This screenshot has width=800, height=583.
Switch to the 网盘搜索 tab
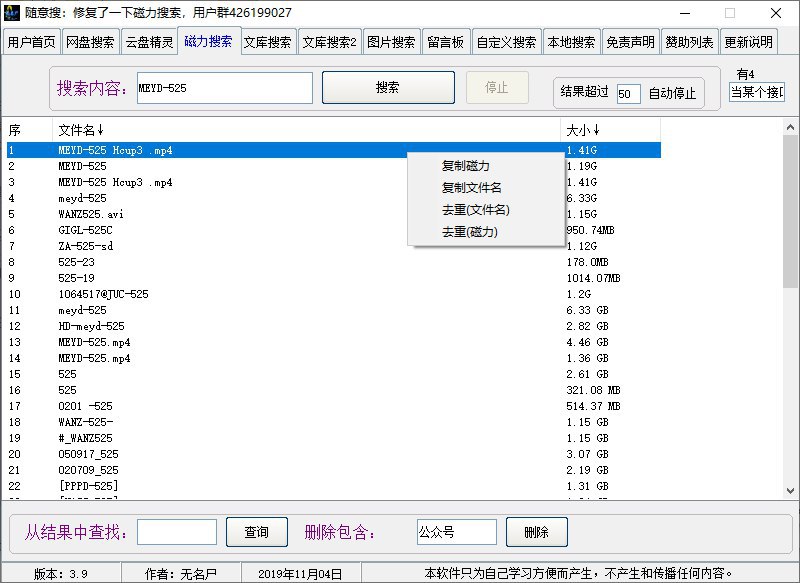click(90, 42)
